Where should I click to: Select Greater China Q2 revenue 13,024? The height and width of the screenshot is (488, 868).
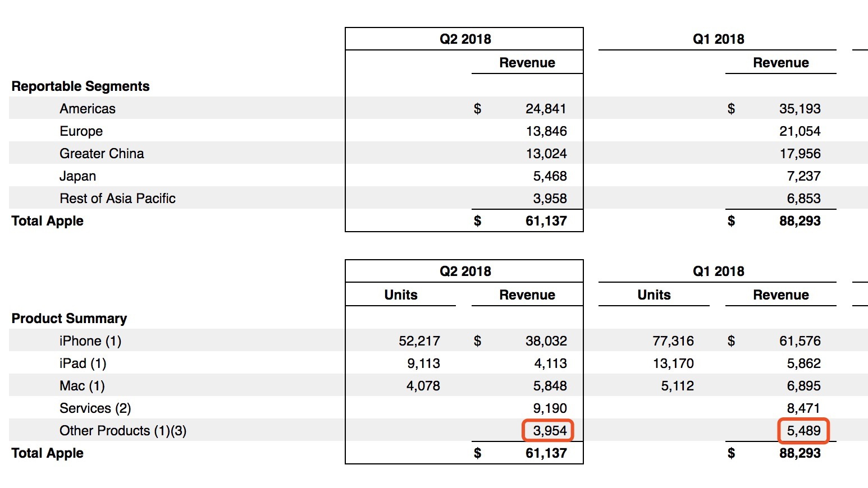tap(546, 154)
